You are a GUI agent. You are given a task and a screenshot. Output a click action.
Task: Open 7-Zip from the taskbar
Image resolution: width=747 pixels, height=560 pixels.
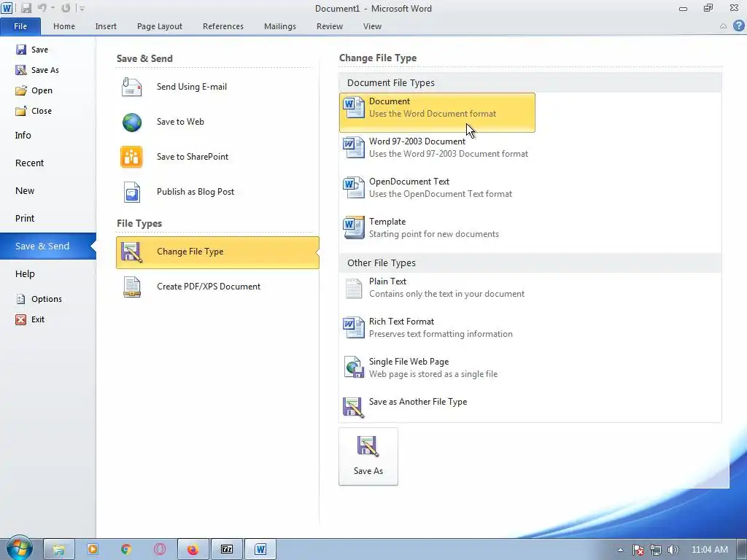click(x=227, y=550)
